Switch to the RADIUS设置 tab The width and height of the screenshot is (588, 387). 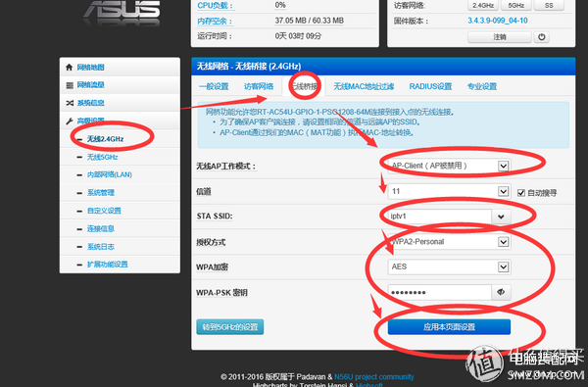click(x=430, y=86)
